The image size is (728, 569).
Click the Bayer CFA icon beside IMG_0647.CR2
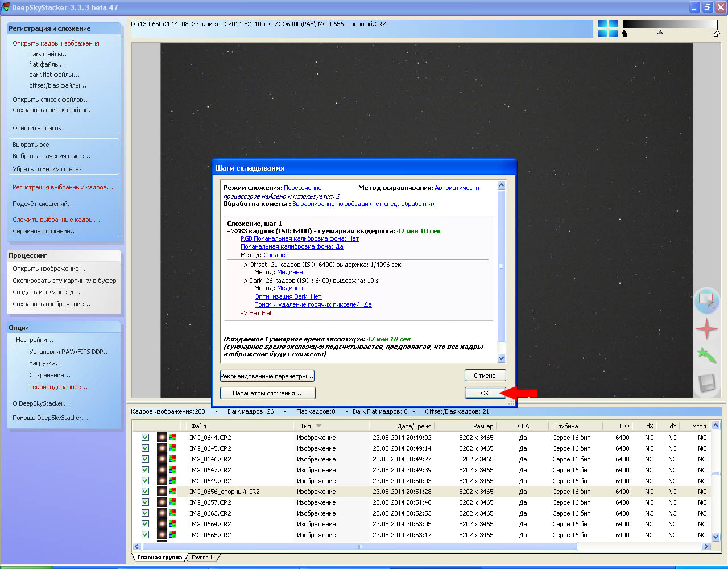pos(172,470)
